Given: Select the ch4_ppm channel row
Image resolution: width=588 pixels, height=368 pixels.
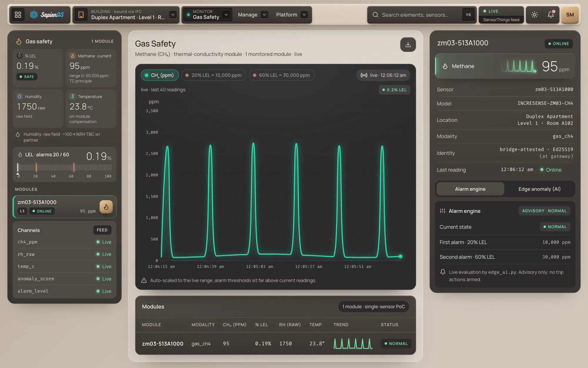Looking at the screenshot, I should pos(64,242).
